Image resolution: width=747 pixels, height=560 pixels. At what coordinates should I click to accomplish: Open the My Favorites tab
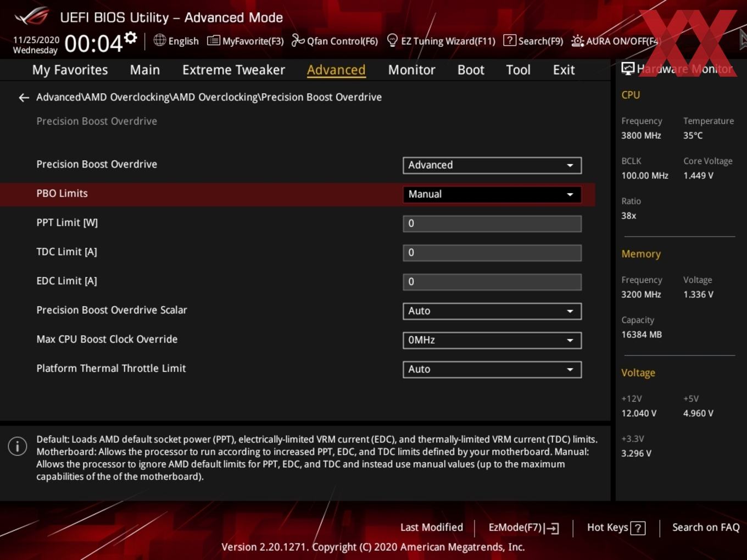[x=70, y=70]
